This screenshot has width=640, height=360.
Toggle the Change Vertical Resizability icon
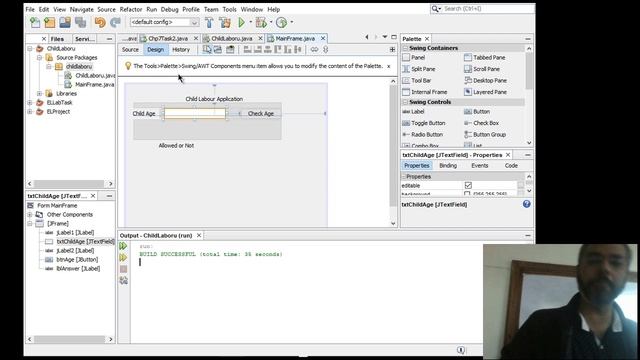point(325,49)
